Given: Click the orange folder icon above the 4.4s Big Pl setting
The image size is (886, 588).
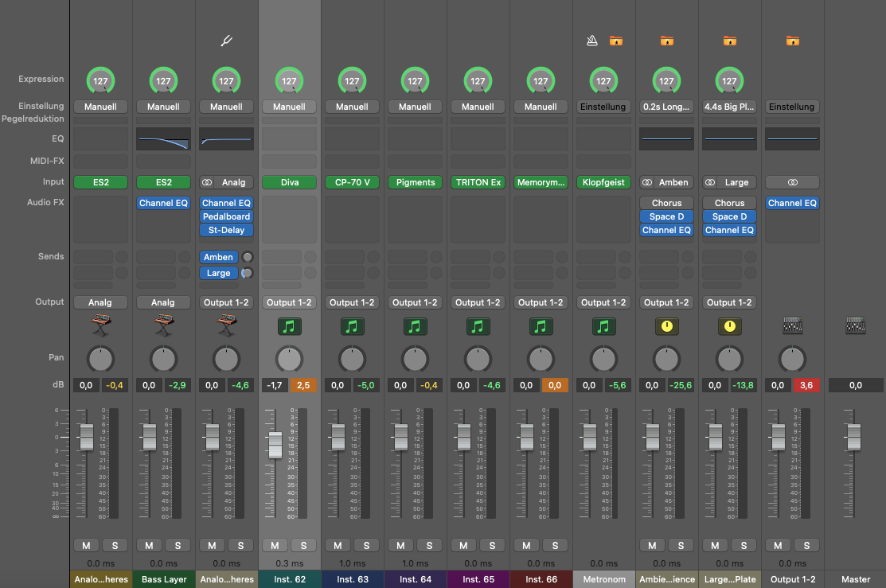Looking at the screenshot, I should (729, 41).
